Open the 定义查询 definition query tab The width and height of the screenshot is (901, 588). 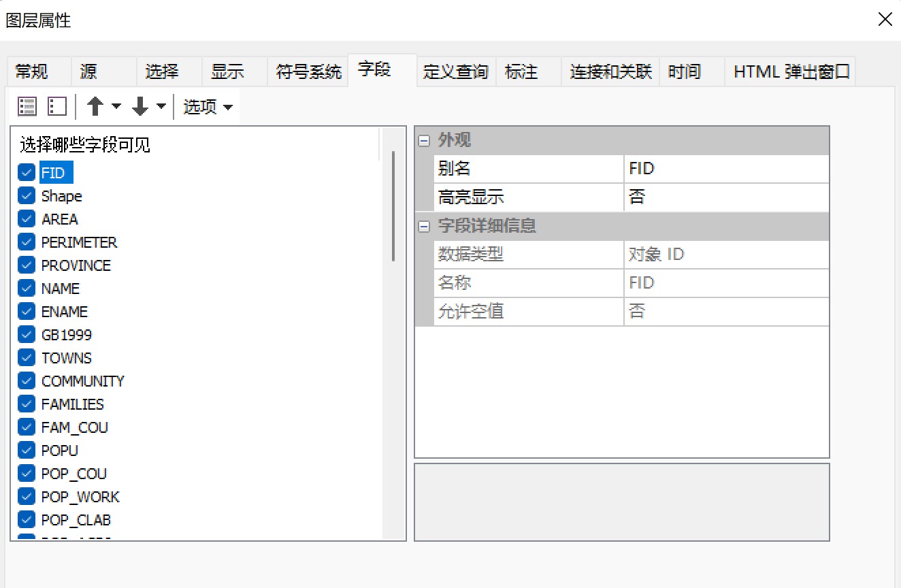455,71
